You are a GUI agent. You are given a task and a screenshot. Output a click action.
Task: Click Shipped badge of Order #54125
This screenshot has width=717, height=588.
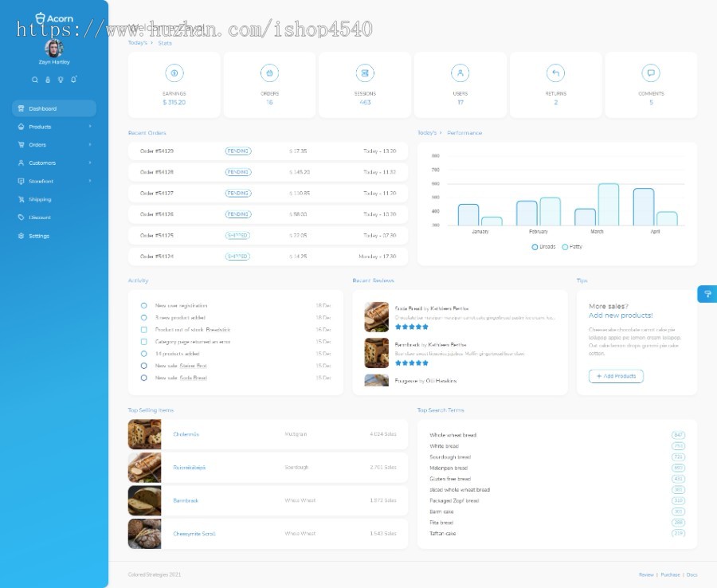(x=237, y=236)
